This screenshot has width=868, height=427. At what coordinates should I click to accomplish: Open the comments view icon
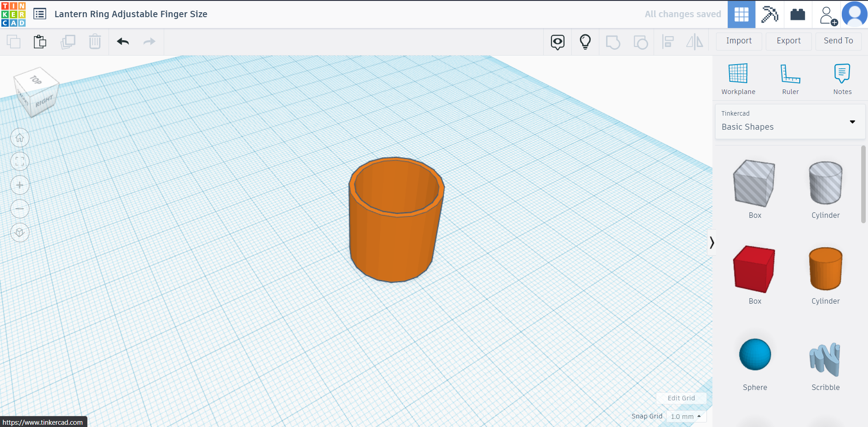pos(558,42)
